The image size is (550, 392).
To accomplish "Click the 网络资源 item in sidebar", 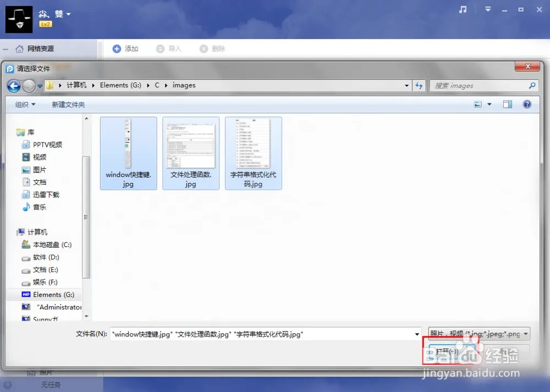I will pyautogui.click(x=41, y=49).
